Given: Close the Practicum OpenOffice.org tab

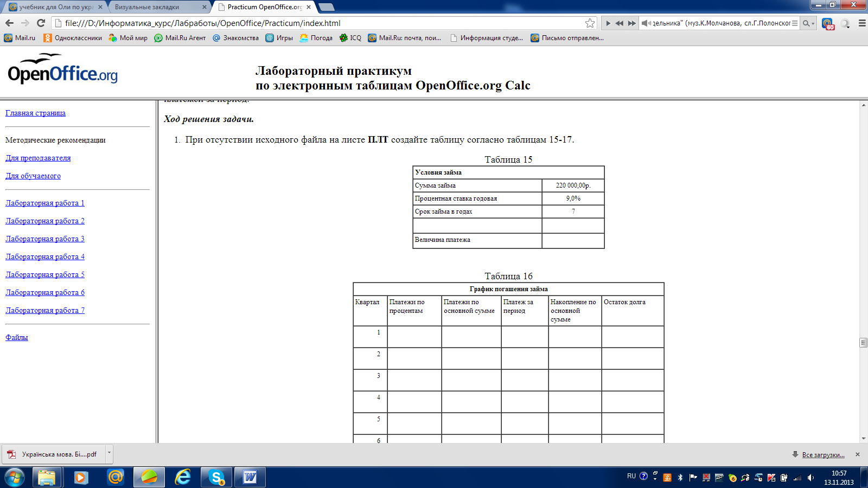Looking at the screenshot, I should point(309,7).
